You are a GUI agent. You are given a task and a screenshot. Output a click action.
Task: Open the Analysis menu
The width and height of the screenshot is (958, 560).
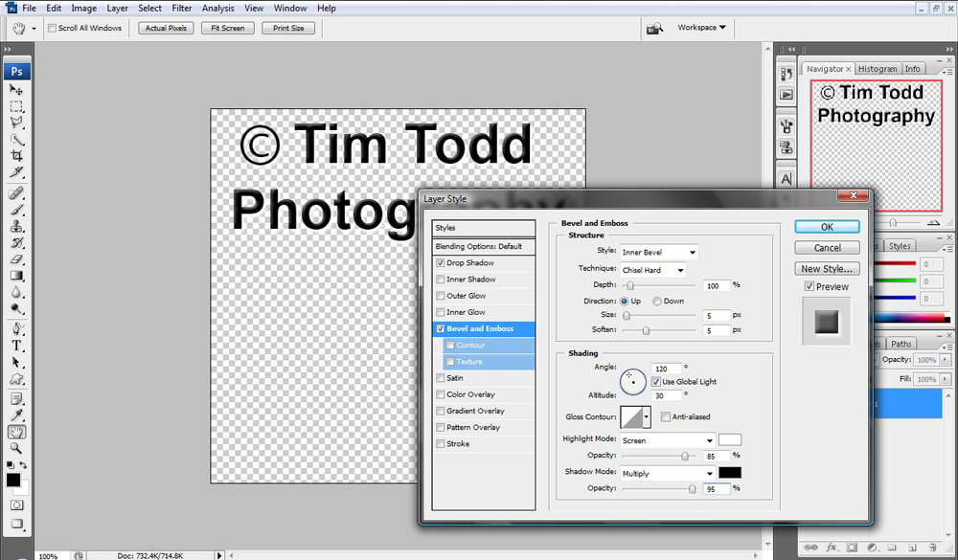(x=218, y=8)
